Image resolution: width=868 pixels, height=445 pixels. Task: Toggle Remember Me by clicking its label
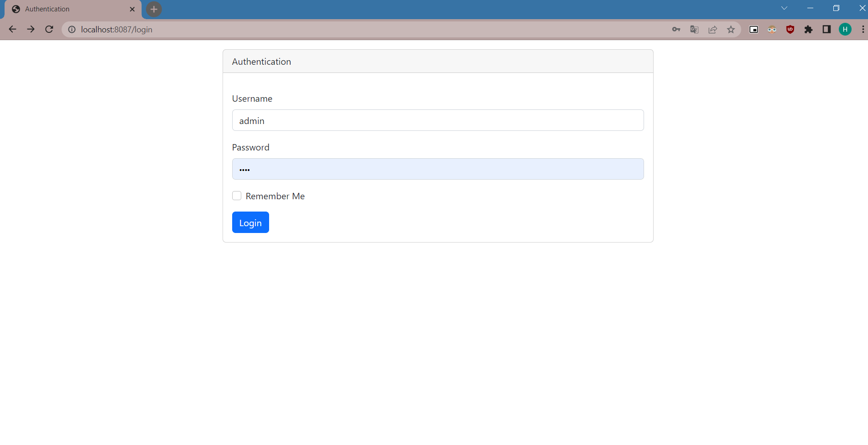click(x=275, y=196)
